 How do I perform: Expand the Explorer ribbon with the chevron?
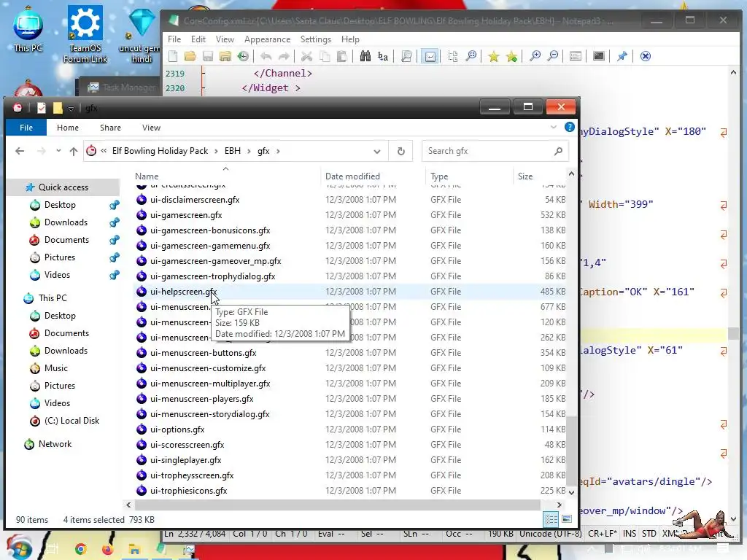point(553,127)
